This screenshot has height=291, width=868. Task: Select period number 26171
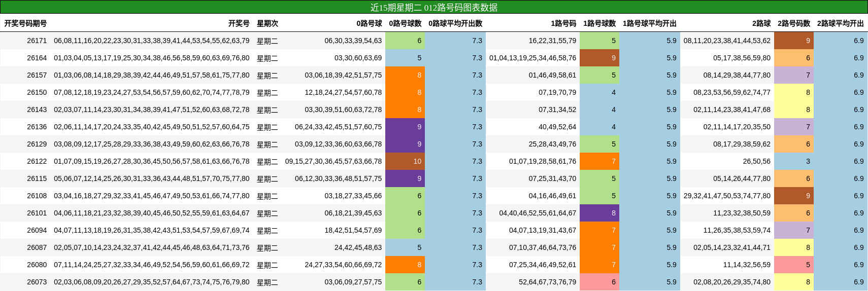point(37,41)
